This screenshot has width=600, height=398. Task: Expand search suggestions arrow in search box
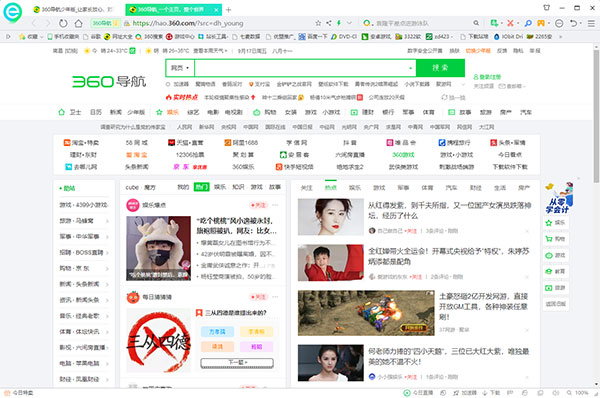click(x=410, y=68)
